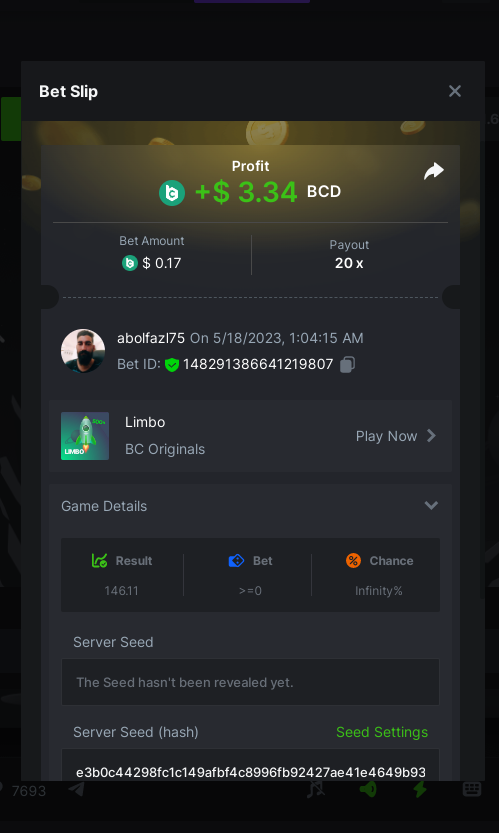The image size is (499, 833).
Task: Close the Bet Slip dialog
Action: click(455, 91)
